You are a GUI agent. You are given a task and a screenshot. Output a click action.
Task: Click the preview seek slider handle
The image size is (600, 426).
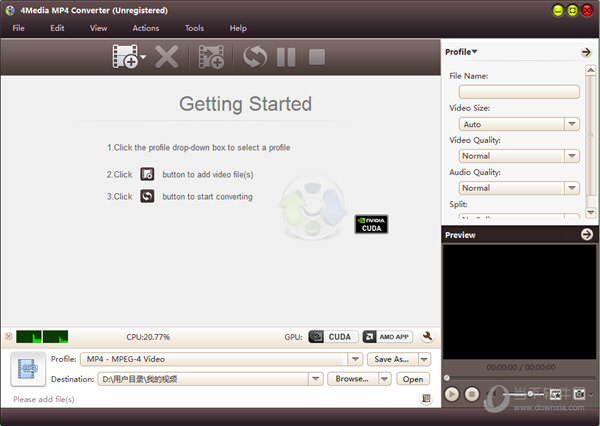point(447,378)
